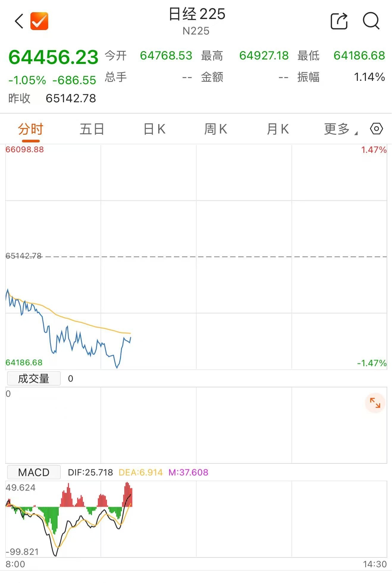Tap the back arrow icon
This screenshot has width=392, height=583.
click(x=19, y=21)
